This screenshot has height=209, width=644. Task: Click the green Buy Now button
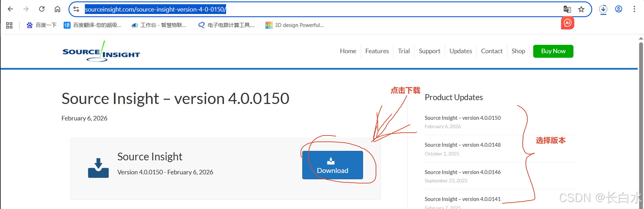click(x=553, y=51)
